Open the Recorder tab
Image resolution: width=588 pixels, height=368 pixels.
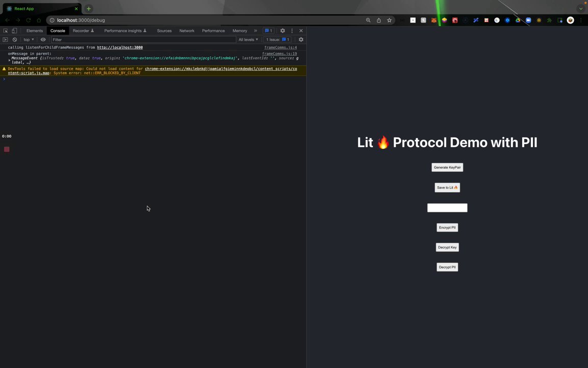pos(83,31)
